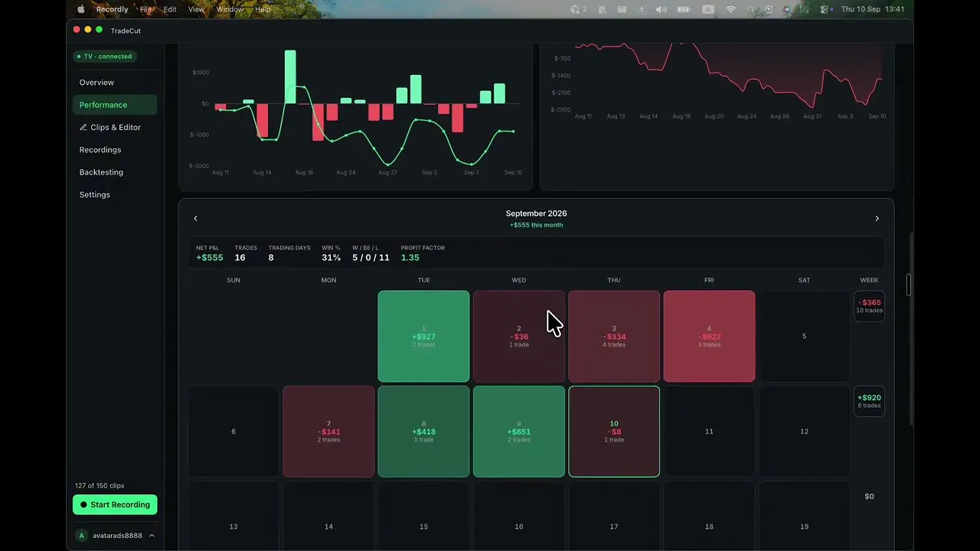Select the September 10 cell showing -$8
Screen dimensions: 980x551
click(614, 432)
